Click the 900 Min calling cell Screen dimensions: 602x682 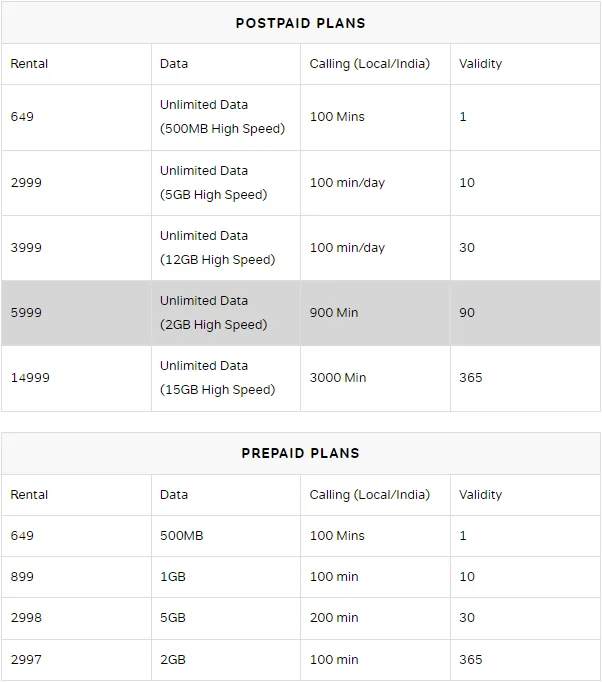[x=375, y=313]
